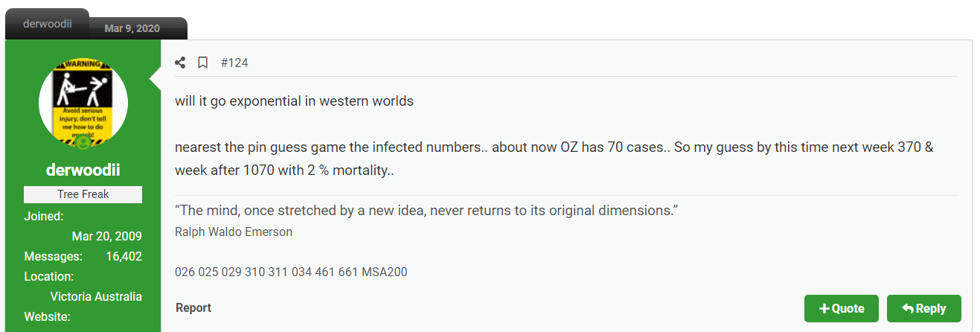The image size is (980, 332).
Task: Click derwoodii's warning sign avatar
Action: (x=83, y=102)
